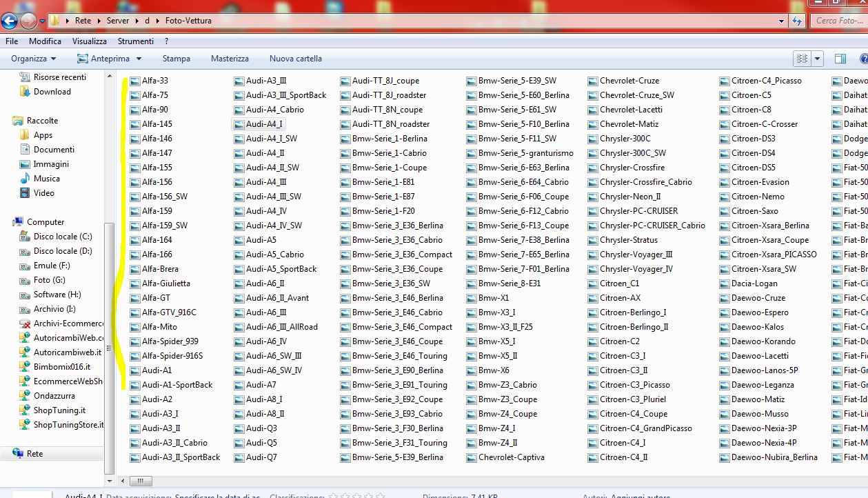Open the Visualizza menu
The width and height of the screenshot is (868, 498).
pyautogui.click(x=89, y=41)
